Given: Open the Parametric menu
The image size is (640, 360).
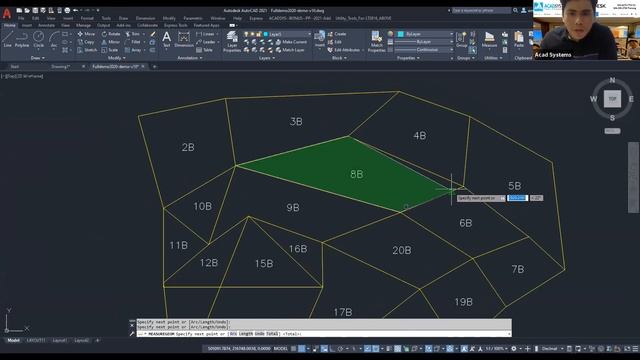Looking at the screenshot, I should (x=193, y=18).
